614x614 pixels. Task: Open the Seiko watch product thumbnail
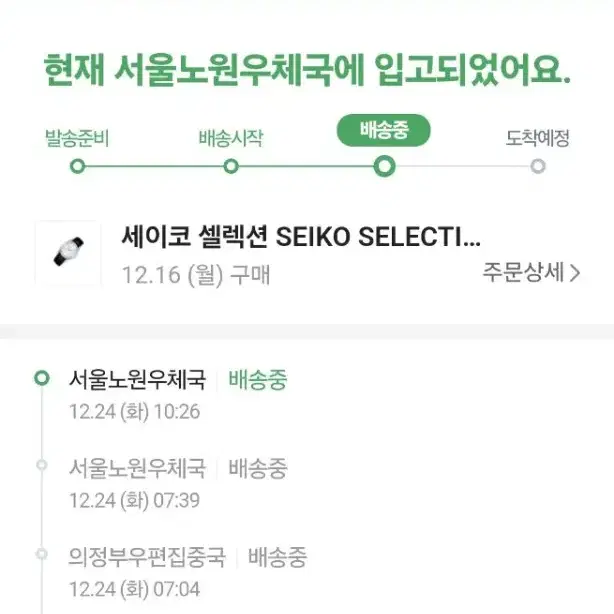[68, 253]
